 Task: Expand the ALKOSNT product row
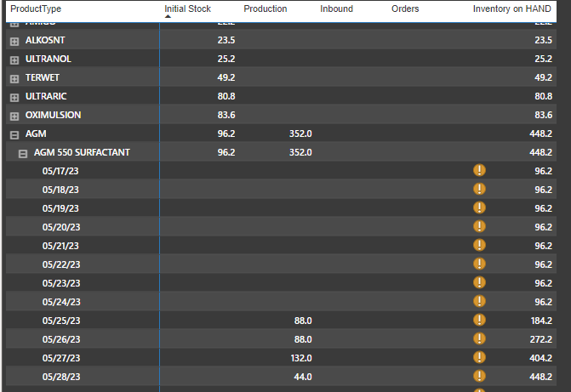tap(14, 41)
